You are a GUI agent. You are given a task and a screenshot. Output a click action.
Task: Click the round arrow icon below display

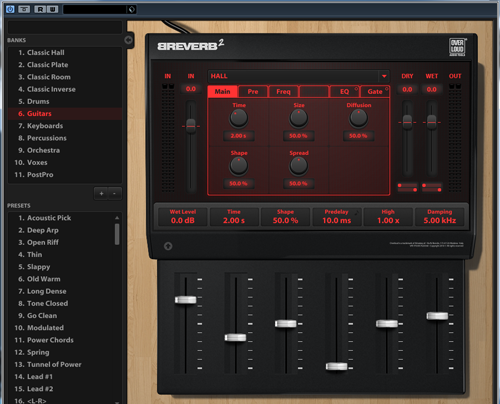pos(168,246)
